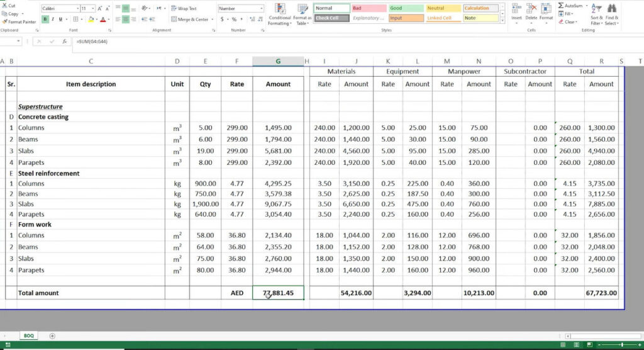Apply the Good cell style
Viewport: 644px width, 350px height.
pyautogui.click(x=406, y=8)
